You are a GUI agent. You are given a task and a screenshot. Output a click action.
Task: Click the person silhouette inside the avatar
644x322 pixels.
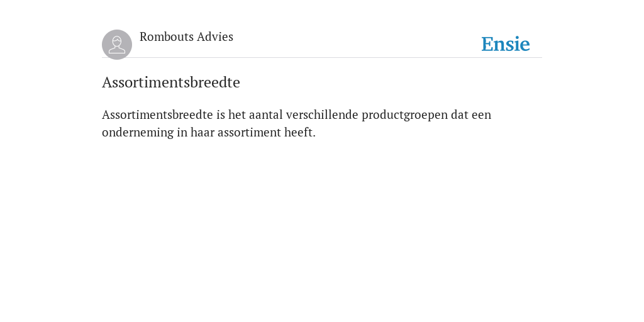[117, 45]
